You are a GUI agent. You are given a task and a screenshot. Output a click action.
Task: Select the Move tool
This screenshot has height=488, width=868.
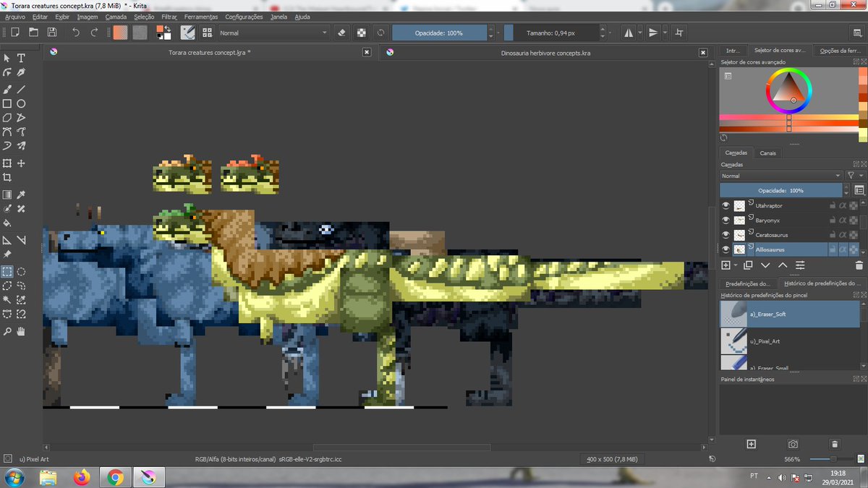coord(22,163)
